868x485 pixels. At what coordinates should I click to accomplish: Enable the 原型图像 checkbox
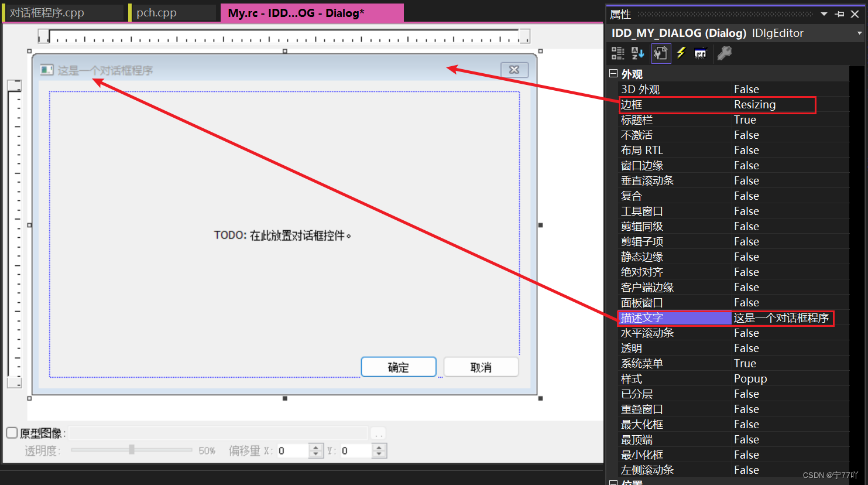(x=12, y=433)
